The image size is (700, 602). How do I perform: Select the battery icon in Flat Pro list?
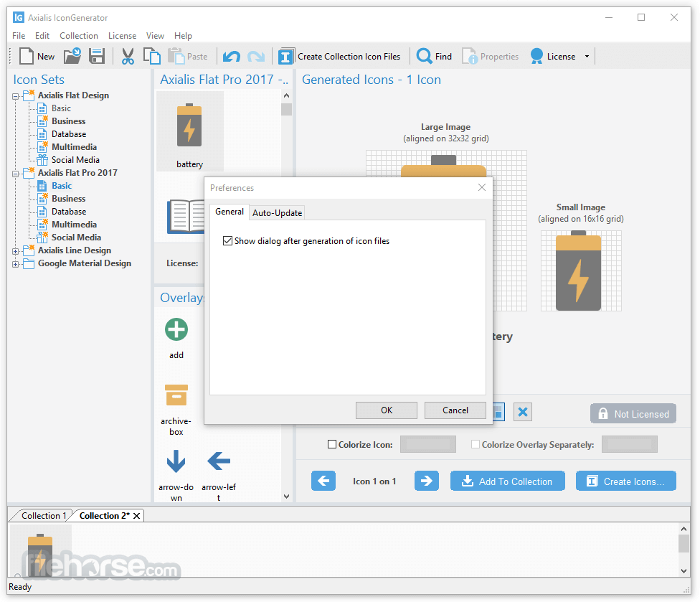pos(190,131)
